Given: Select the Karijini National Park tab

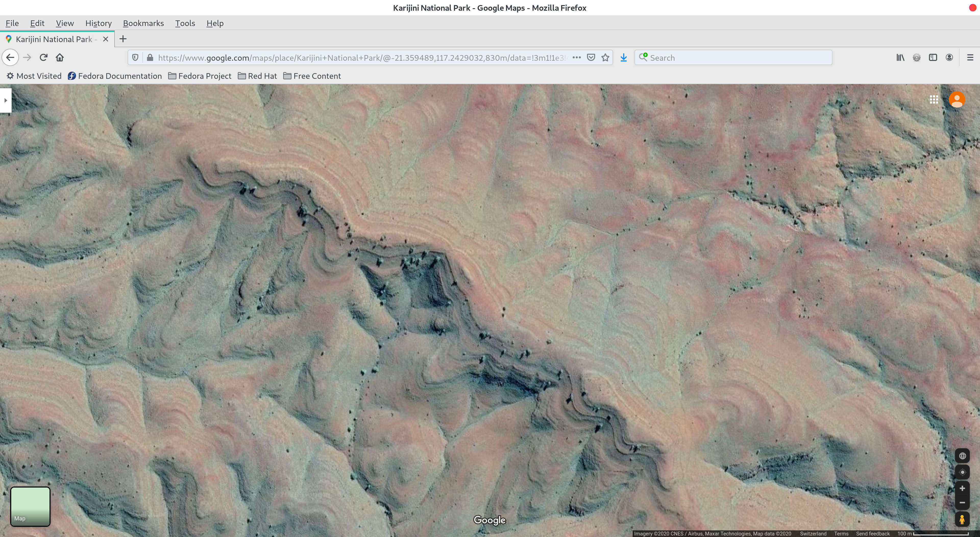Looking at the screenshot, I should tap(57, 39).
